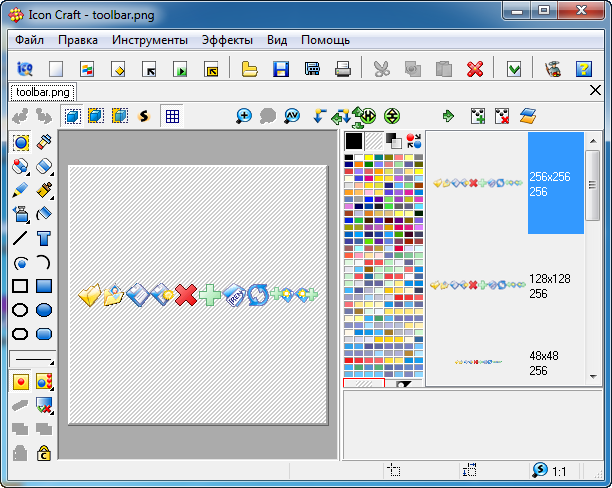Open the line style dropdown
Viewport: 612px width, 488px height.
[32, 358]
